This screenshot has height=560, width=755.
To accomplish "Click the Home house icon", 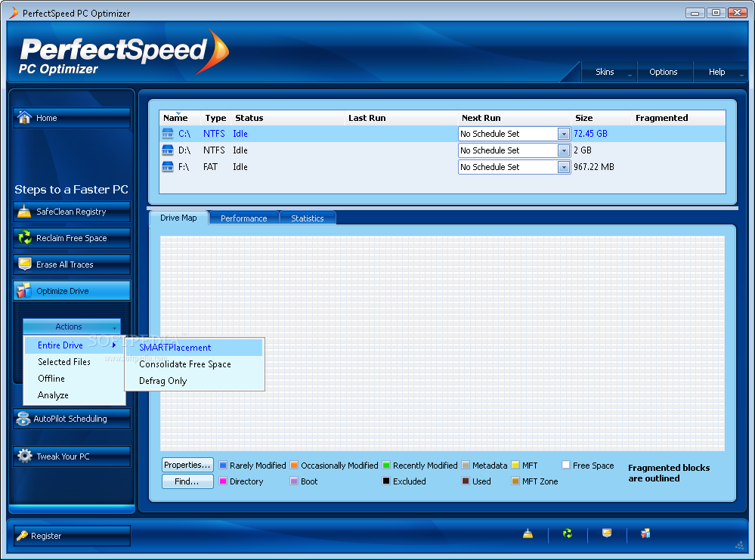I will point(24,117).
